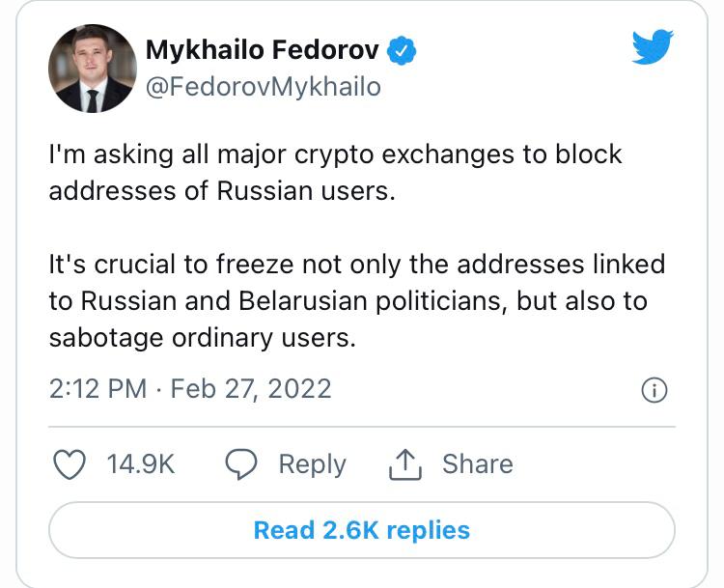
Task: Click the line mentioning Belarusian politicians
Action: pos(348,301)
